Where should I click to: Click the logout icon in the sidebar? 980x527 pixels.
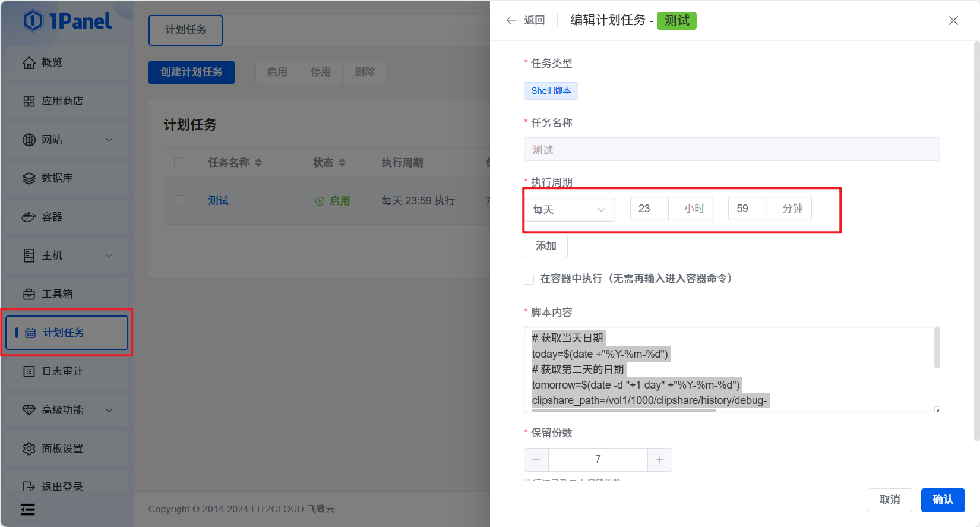click(29, 487)
